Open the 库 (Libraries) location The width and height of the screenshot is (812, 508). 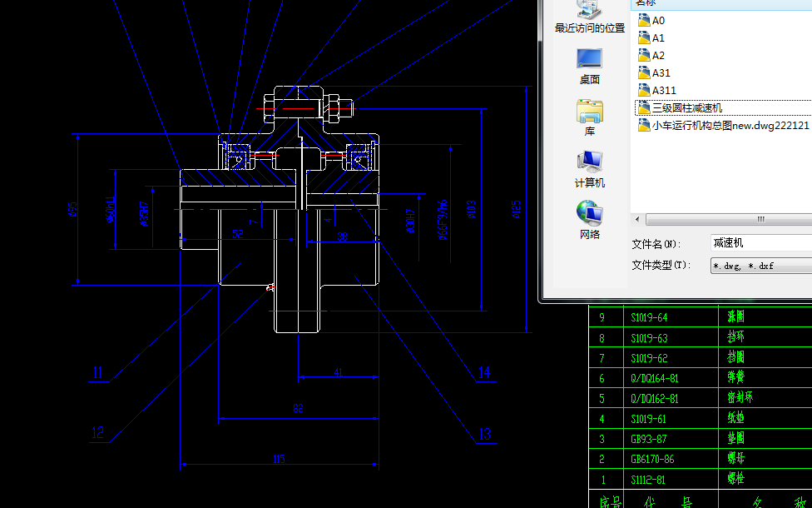tap(589, 117)
